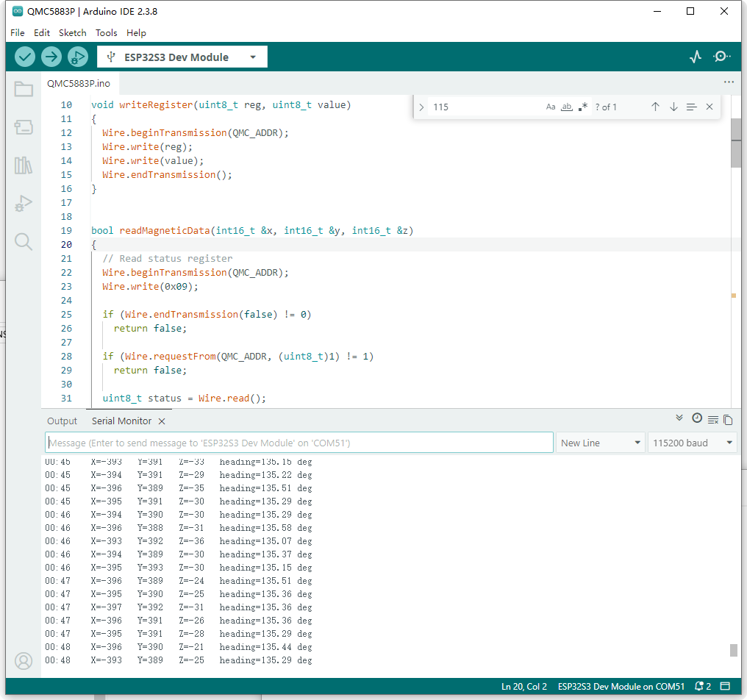Image resolution: width=747 pixels, height=700 pixels.
Task: Copy the serial monitor output
Action: click(728, 420)
